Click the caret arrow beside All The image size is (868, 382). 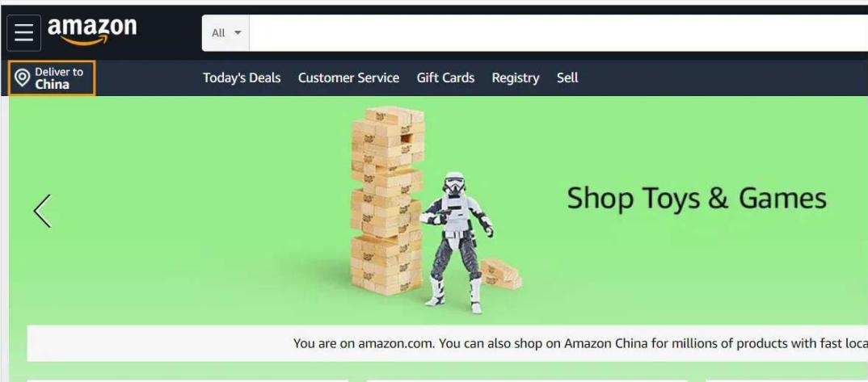238,32
